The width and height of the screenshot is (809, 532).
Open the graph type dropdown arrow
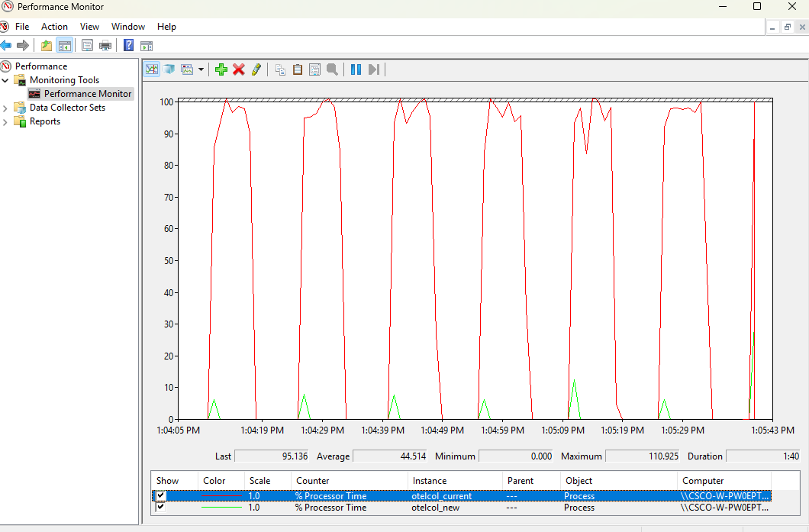pos(201,69)
